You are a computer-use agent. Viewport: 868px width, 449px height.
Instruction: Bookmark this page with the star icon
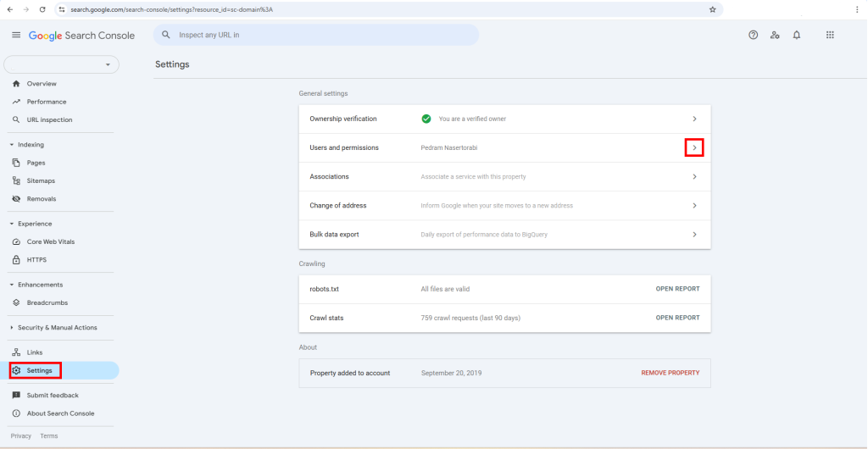pyautogui.click(x=712, y=9)
